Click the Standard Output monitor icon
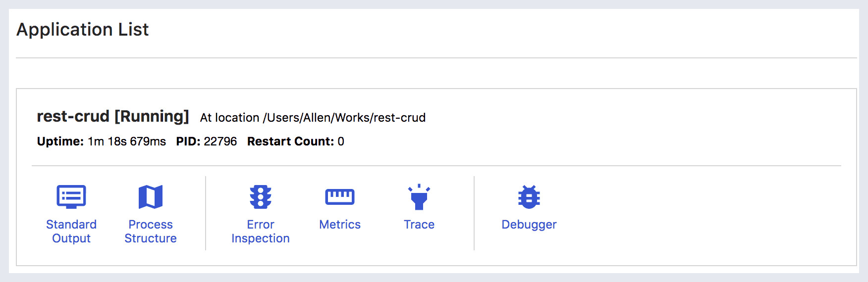The width and height of the screenshot is (868, 282). click(x=71, y=197)
